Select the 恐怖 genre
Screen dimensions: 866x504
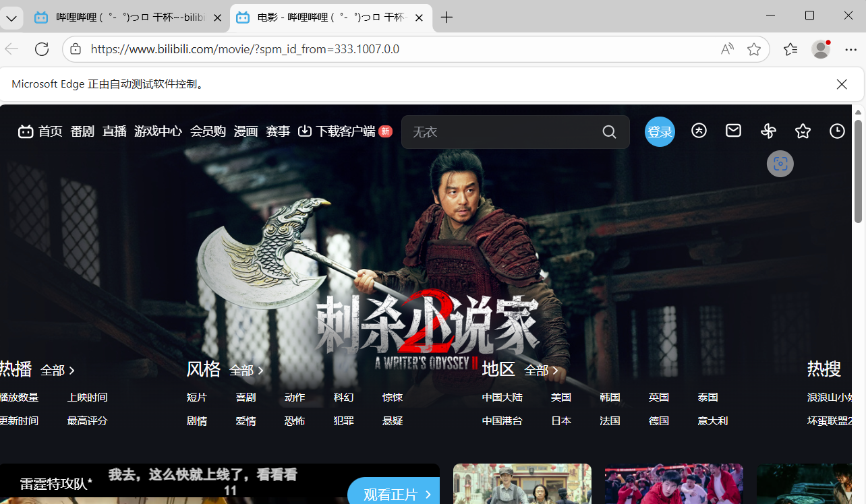(x=295, y=421)
